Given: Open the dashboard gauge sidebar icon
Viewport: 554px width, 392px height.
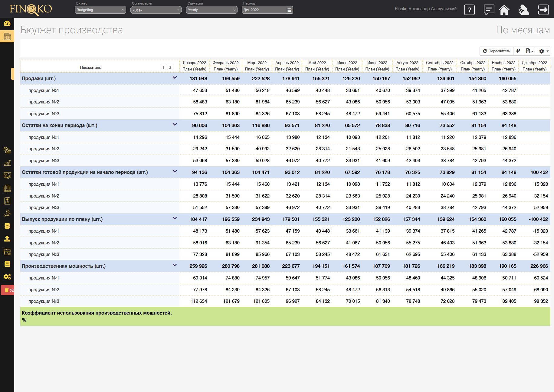Looking at the screenshot, I should point(7,23).
